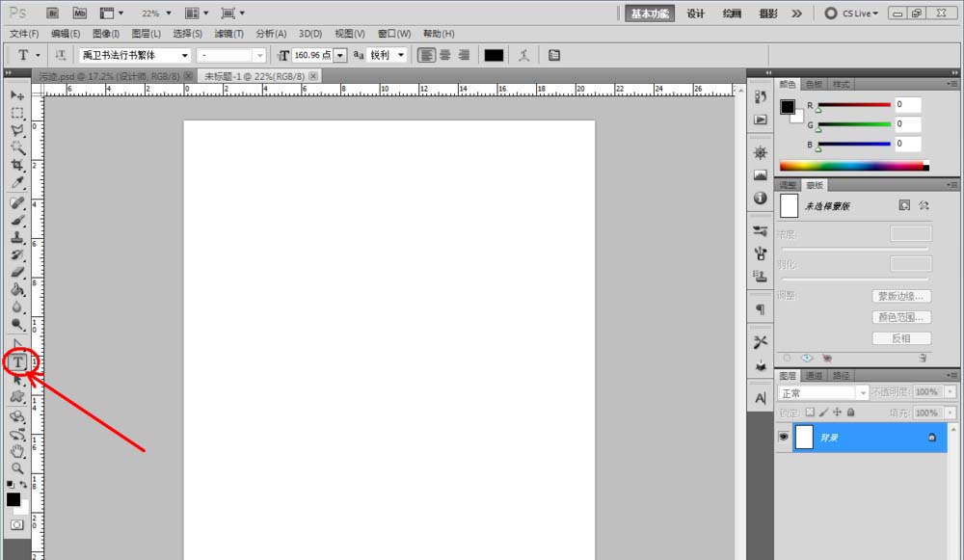Screen dimensions: 964x560
Task: Select the Eraser tool
Action: tap(17, 272)
